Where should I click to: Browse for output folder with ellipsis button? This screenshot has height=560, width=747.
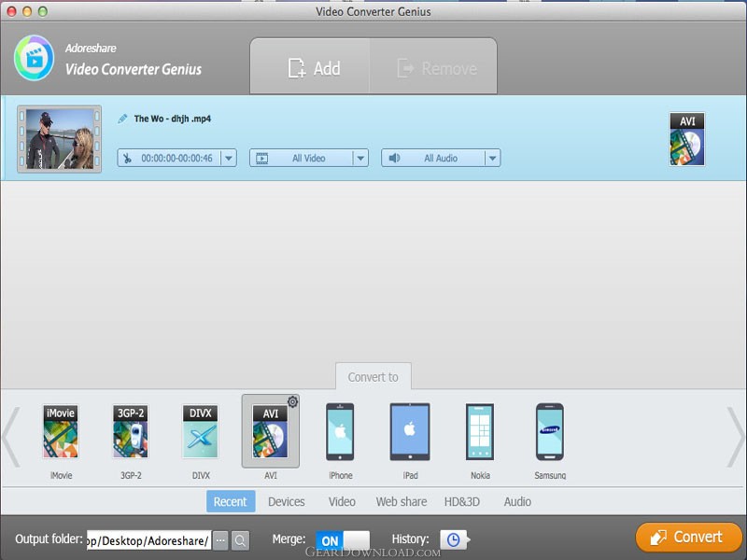point(220,540)
